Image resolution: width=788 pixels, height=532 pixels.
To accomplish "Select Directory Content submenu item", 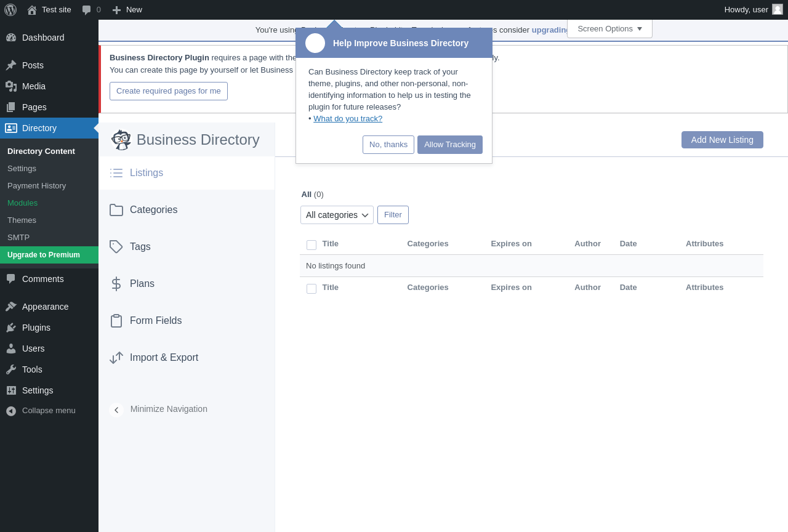I will pyautogui.click(x=41, y=151).
